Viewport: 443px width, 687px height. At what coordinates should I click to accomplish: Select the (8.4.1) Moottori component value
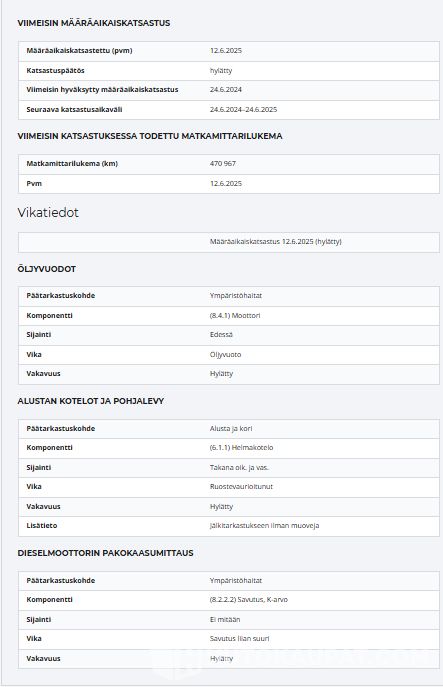tap(235, 315)
